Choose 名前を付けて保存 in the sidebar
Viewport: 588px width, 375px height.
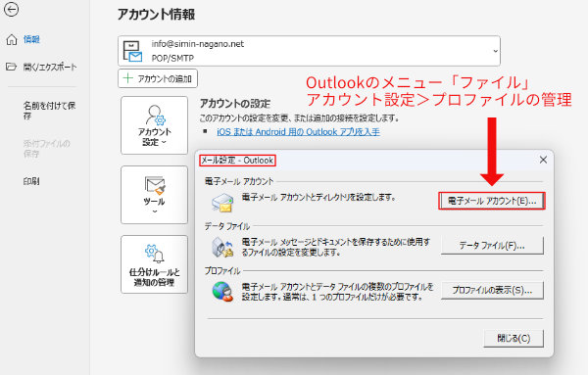click(x=49, y=111)
